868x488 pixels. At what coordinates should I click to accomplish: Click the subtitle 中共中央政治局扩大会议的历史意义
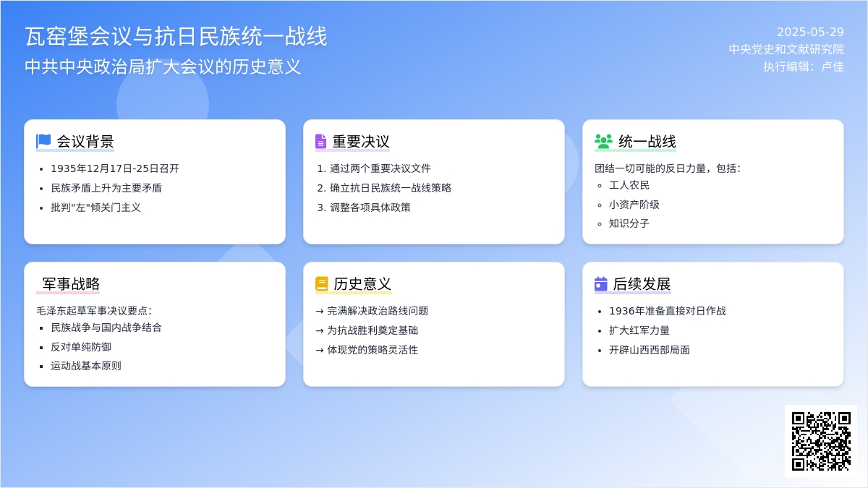(x=163, y=67)
